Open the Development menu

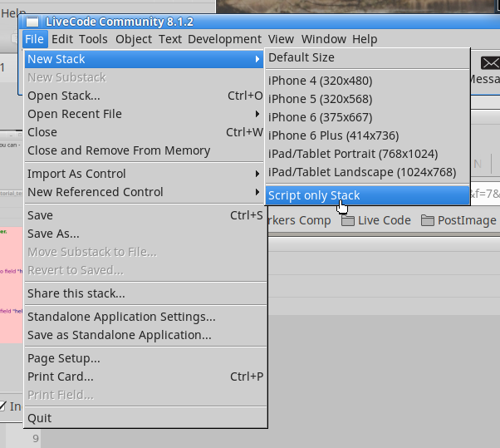pos(224,39)
